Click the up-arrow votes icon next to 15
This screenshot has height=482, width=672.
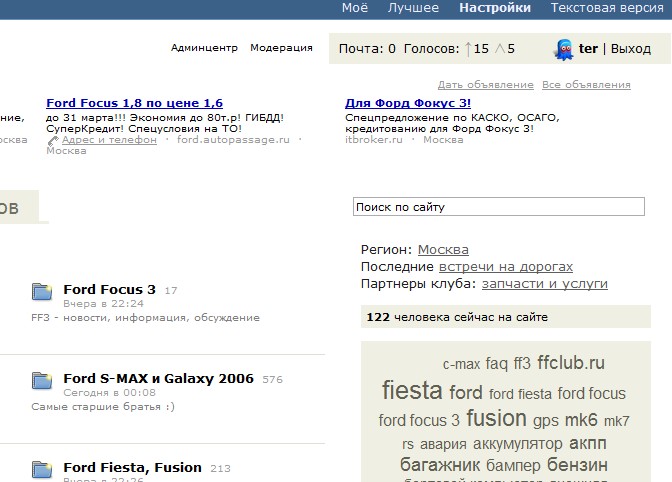coord(468,49)
